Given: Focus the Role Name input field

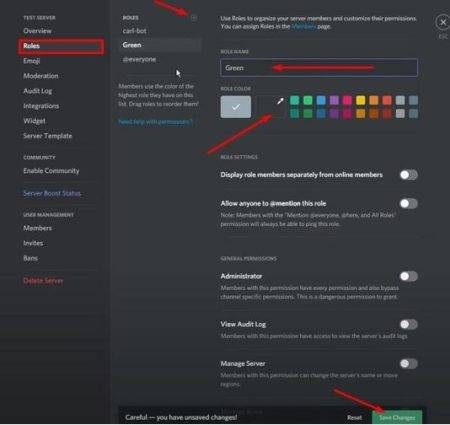Looking at the screenshot, I should coord(319,68).
